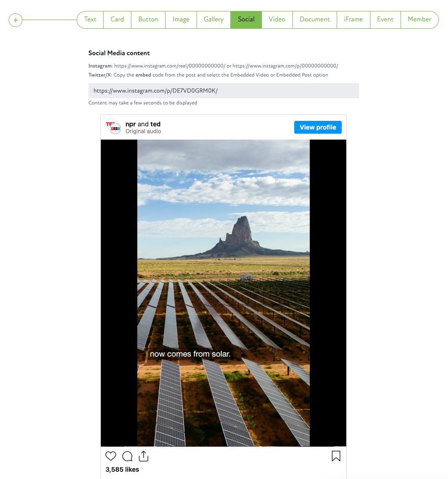Open the Member tab

pos(419,20)
